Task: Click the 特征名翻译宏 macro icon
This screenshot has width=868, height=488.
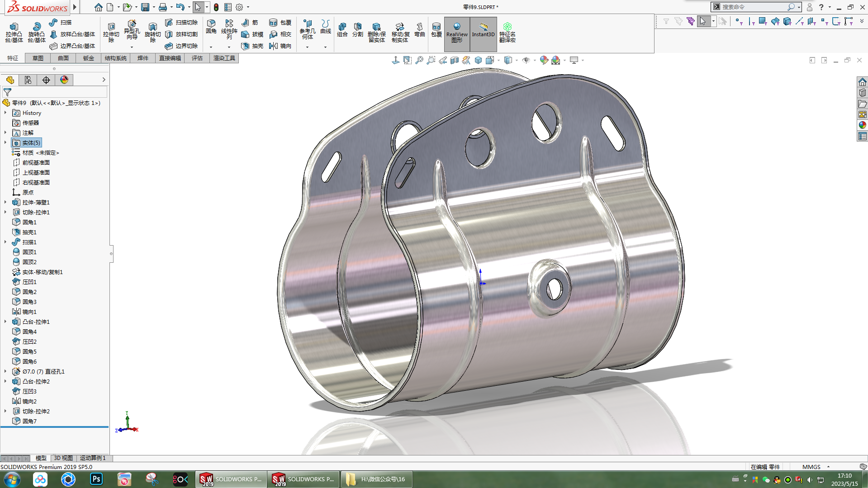Action: point(508,33)
